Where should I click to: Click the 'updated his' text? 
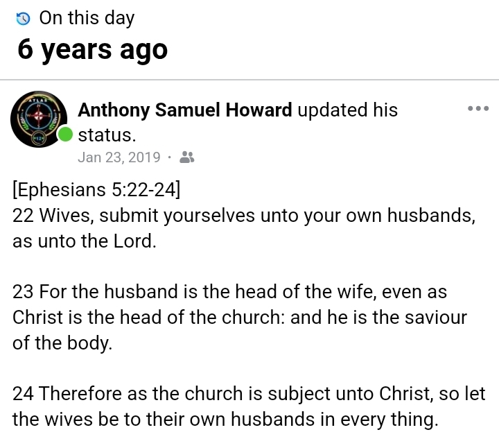[347, 110]
